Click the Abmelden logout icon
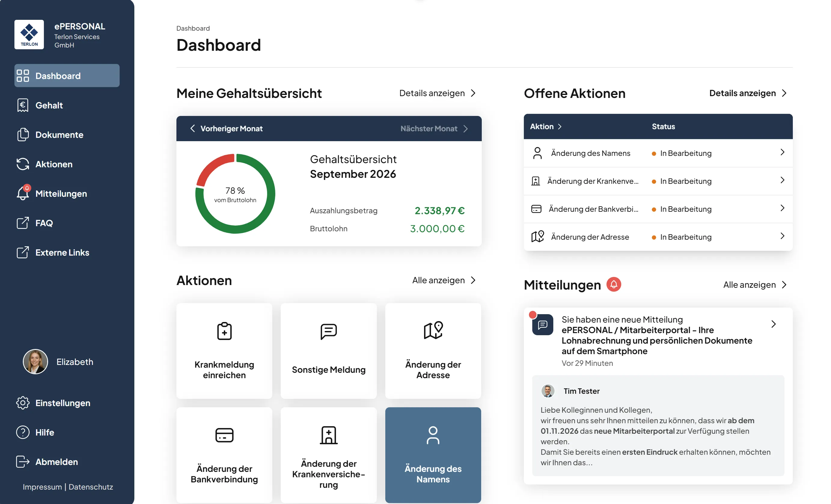The image size is (831, 504). click(23, 462)
